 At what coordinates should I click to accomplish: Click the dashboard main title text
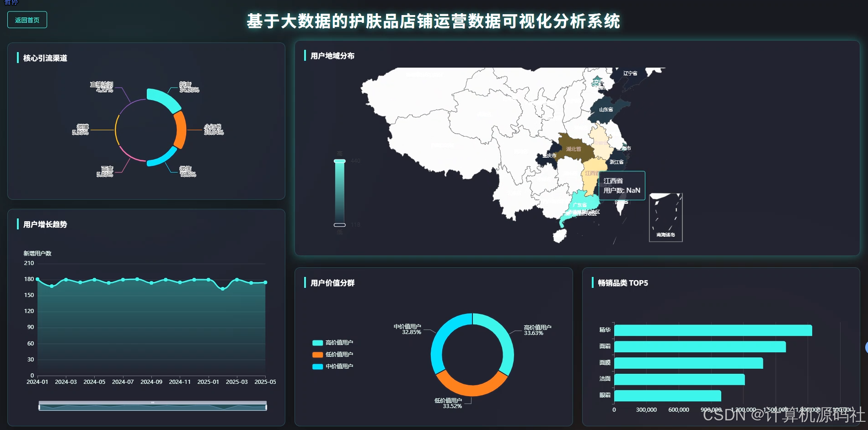click(x=434, y=21)
